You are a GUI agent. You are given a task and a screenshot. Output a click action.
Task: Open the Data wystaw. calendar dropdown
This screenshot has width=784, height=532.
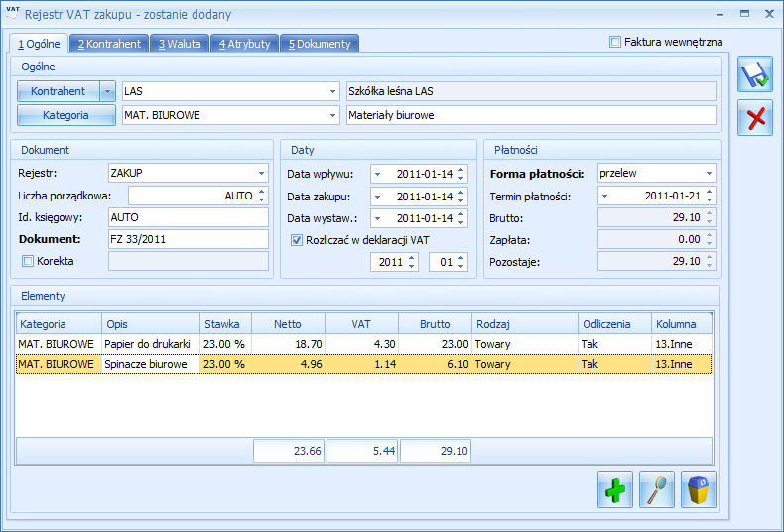[377, 218]
